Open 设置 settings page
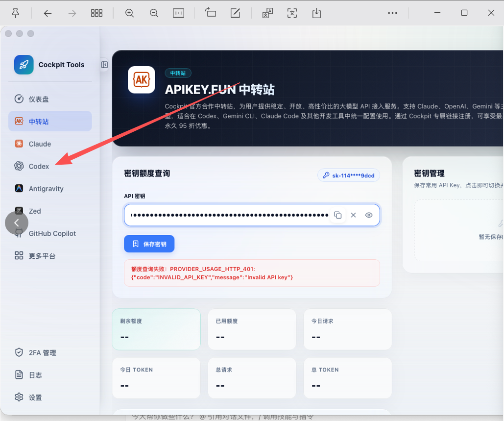Screen dimensions: 504x421 click(x=50, y=397)
